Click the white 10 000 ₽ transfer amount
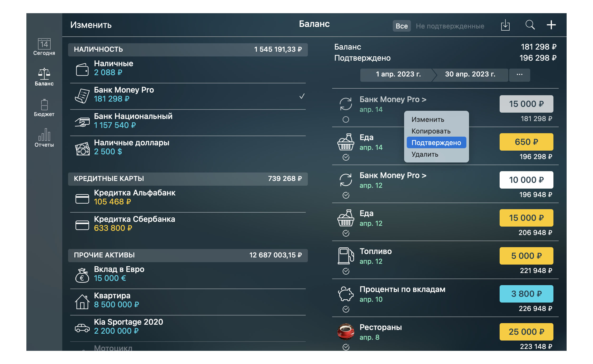The image size is (593, 364). pyautogui.click(x=526, y=180)
